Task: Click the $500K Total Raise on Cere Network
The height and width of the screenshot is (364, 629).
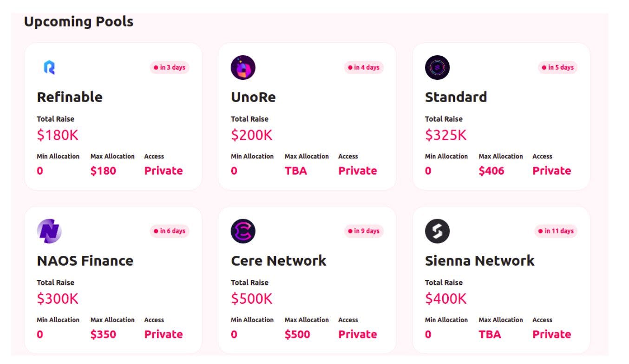Action: [x=250, y=299]
